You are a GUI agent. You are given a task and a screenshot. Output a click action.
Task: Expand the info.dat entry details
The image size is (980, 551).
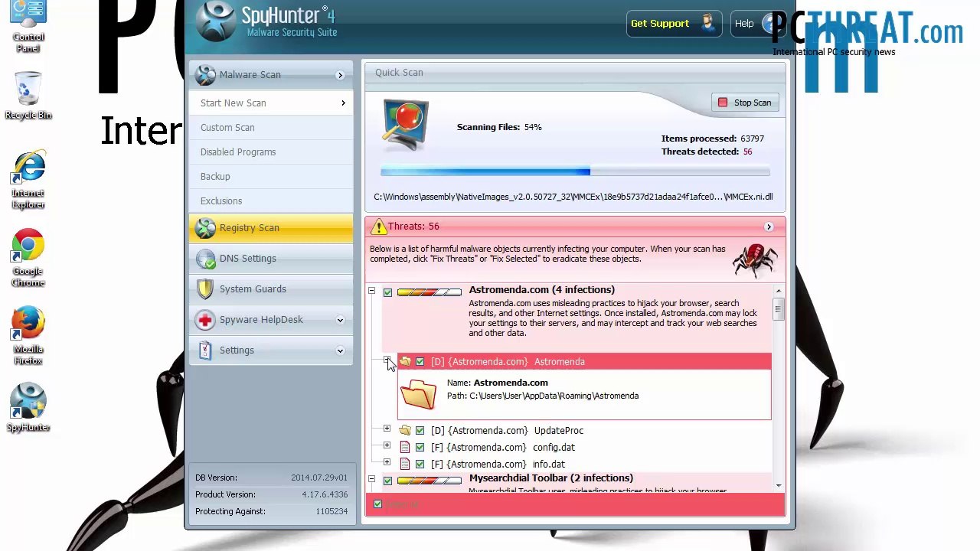coord(387,463)
